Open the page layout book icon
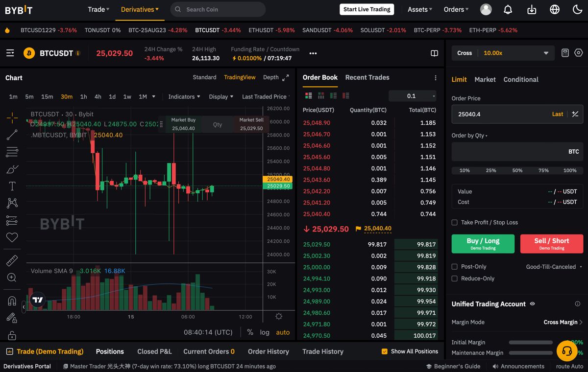 pos(434,53)
